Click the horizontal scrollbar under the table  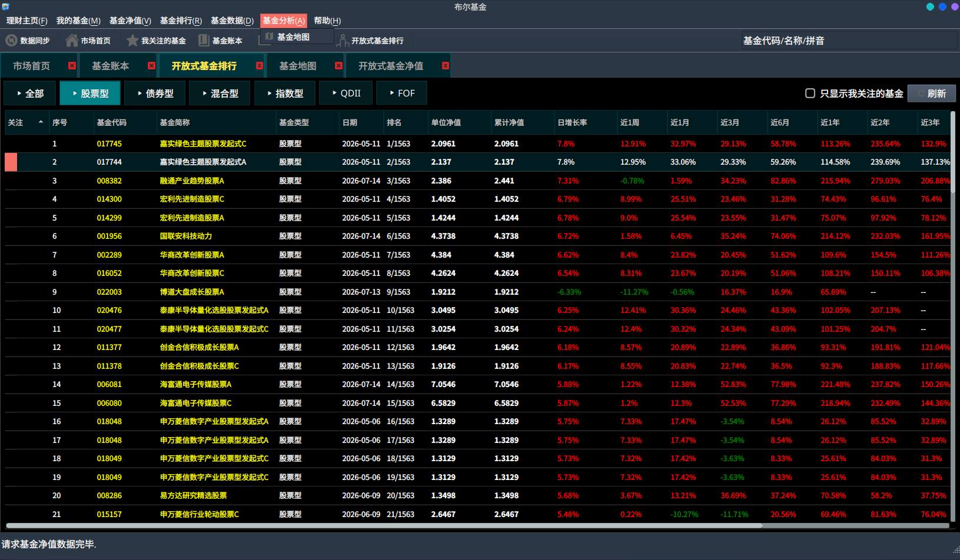click(384, 526)
